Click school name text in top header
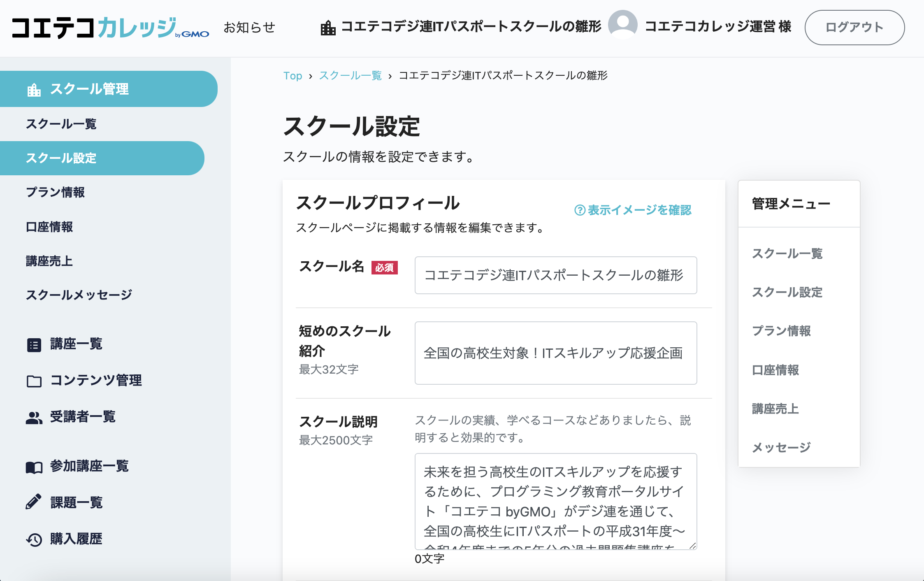Viewport: 924px width, 581px height. pos(471,27)
